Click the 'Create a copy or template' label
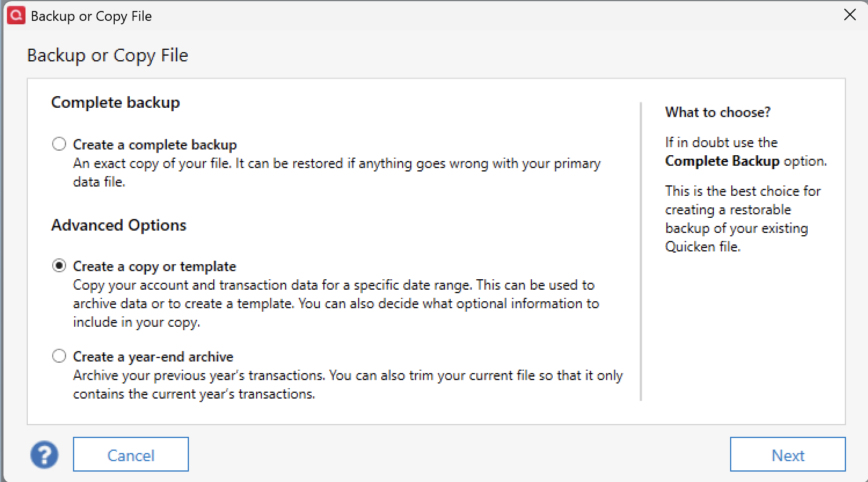This screenshot has width=868, height=482. [154, 266]
